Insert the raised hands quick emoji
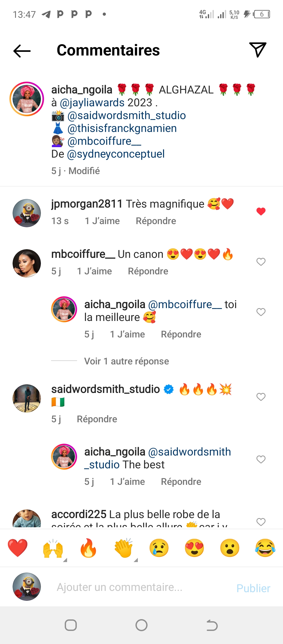The height and width of the screenshot is (644, 283). point(53,548)
